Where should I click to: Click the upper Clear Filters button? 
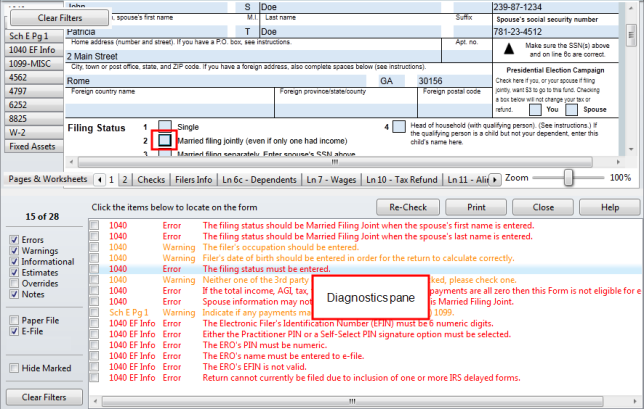click(60, 18)
